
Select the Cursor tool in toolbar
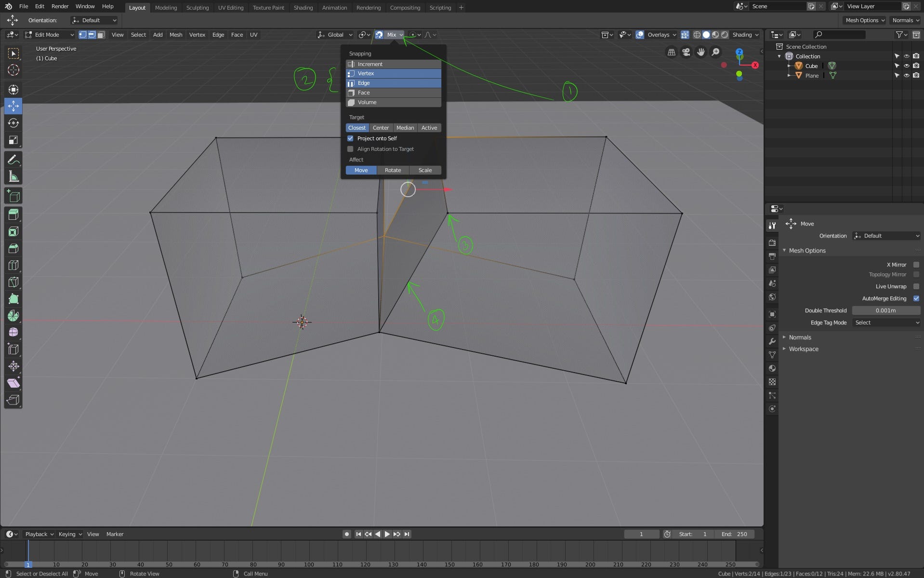pos(13,70)
